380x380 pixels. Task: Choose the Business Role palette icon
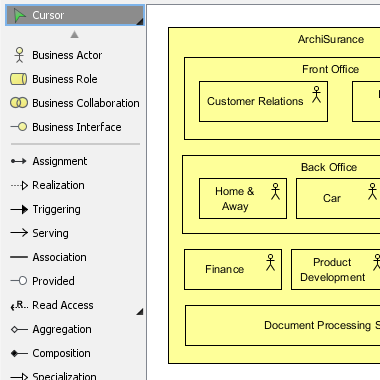19,79
